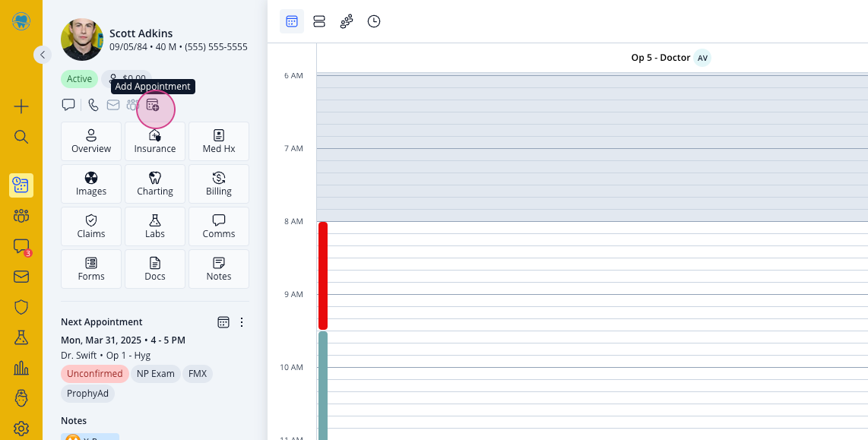The image size is (868, 440).
Task: Open the Claims tile
Action: point(90,227)
